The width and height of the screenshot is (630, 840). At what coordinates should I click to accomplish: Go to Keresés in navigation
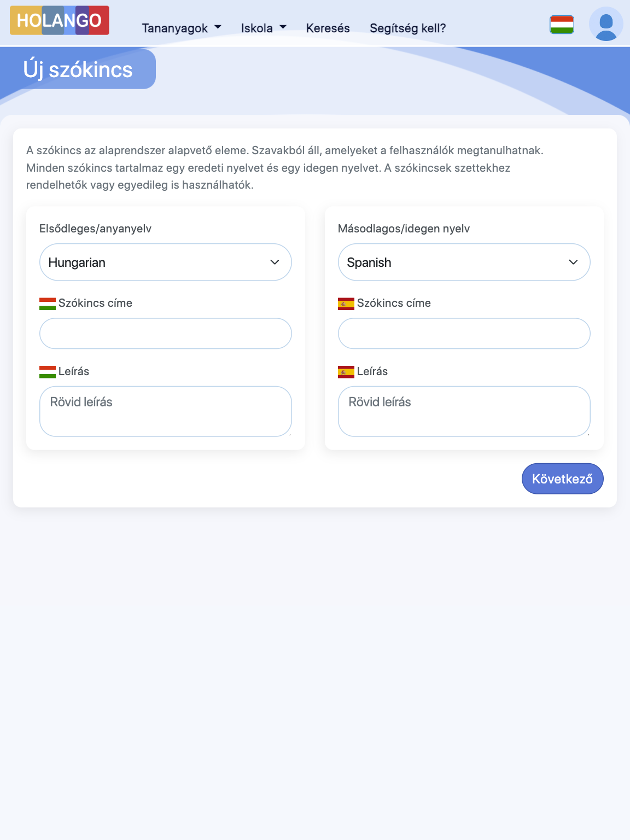click(328, 28)
